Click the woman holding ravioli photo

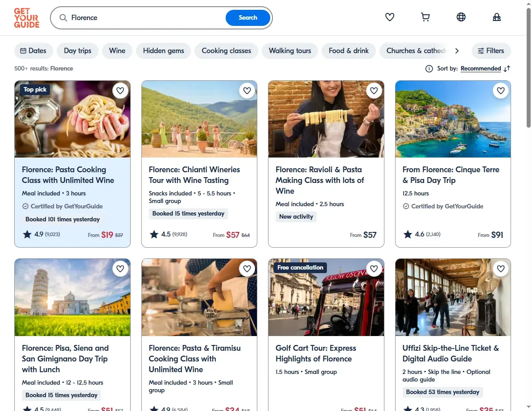point(326,119)
